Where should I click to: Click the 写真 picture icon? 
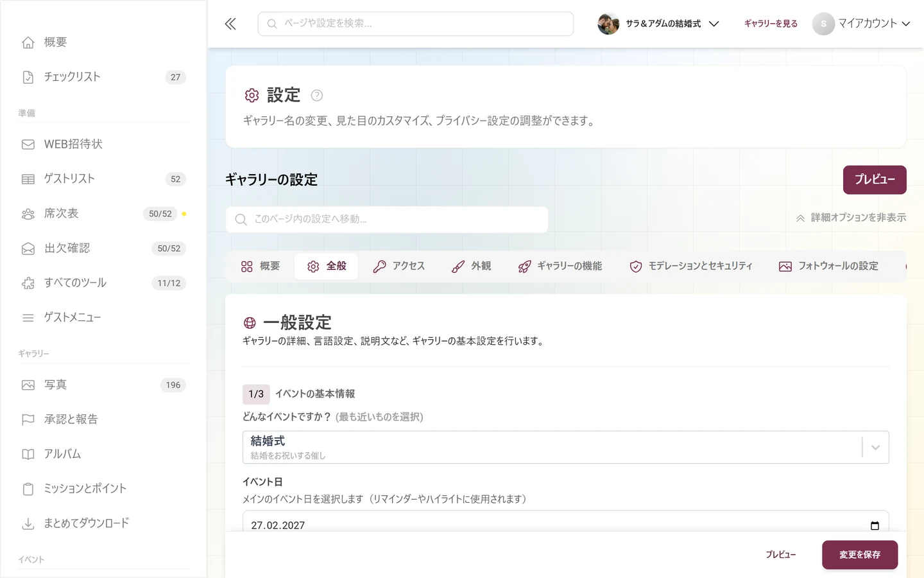point(28,385)
